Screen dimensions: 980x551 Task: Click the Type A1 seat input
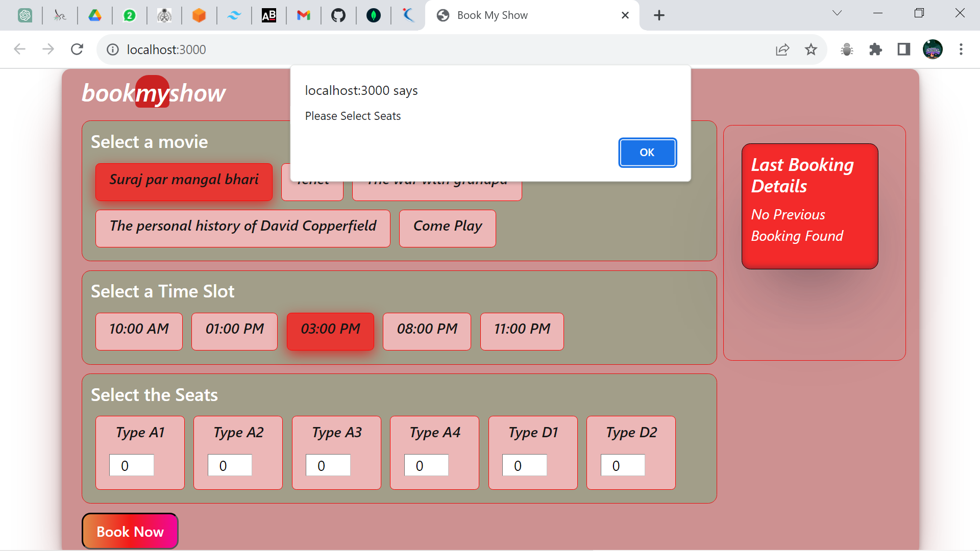click(x=131, y=465)
